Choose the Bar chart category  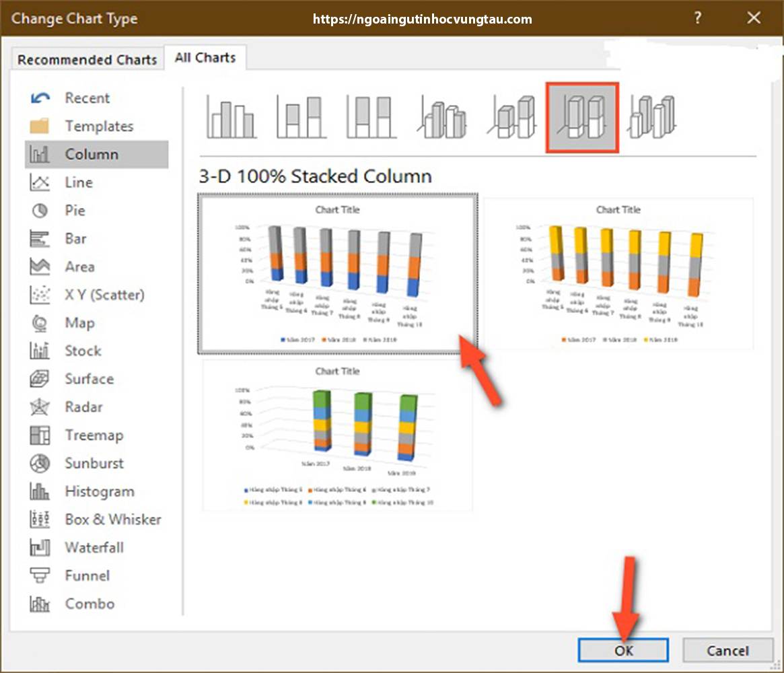tap(76, 238)
